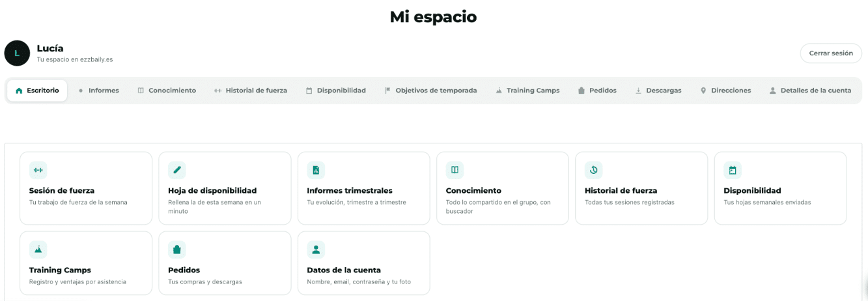Image resolution: width=868 pixels, height=301 pixels.
Task: Click dumbbell icon on Sesión de fuerza card
Action: point(38,170)
